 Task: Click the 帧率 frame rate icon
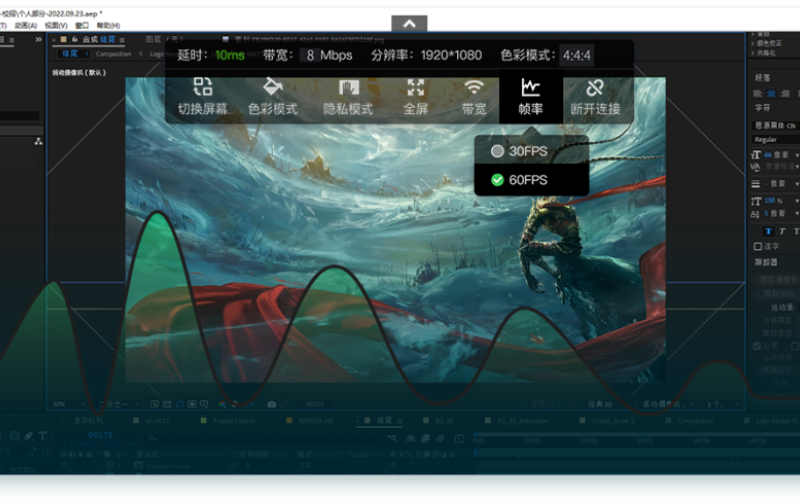coord(531,96)
